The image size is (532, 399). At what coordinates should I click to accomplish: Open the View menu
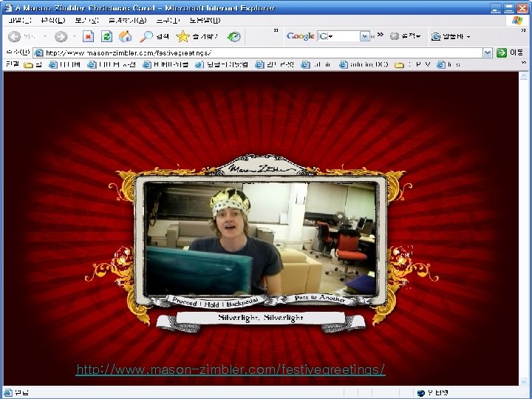86,21
